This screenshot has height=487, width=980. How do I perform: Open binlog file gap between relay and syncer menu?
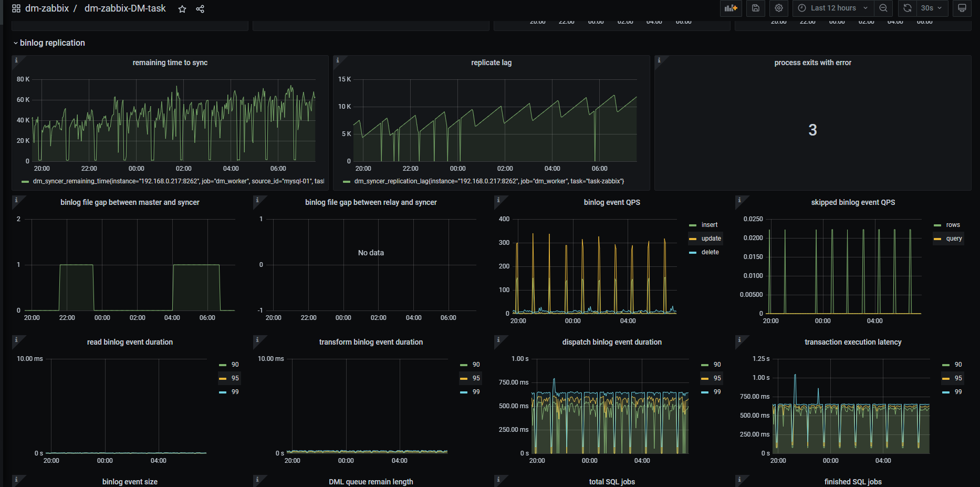click(x=371, y=202)
